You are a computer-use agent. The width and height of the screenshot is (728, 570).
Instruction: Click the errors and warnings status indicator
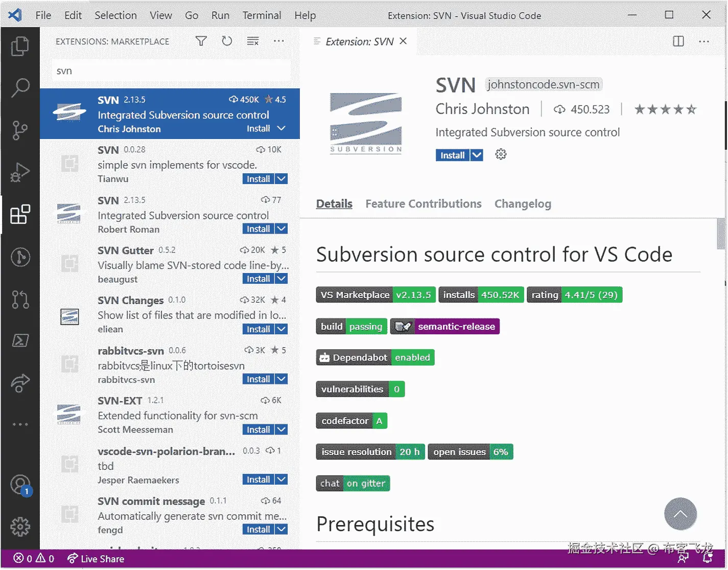click(34, 559)
